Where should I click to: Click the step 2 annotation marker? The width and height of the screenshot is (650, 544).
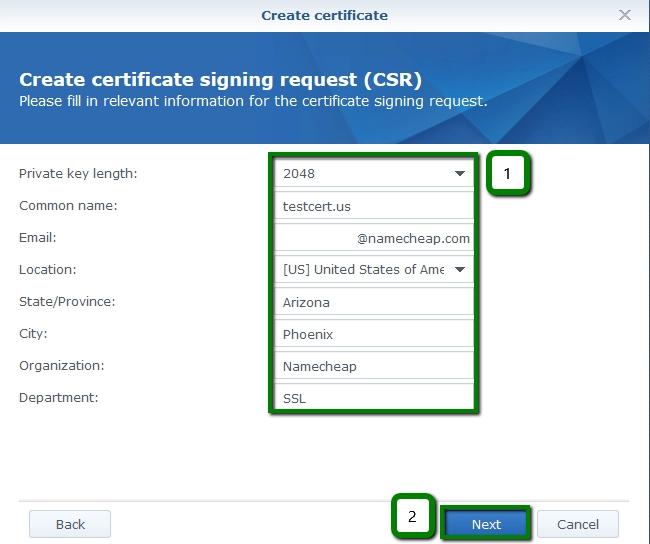tap(412, 517)
